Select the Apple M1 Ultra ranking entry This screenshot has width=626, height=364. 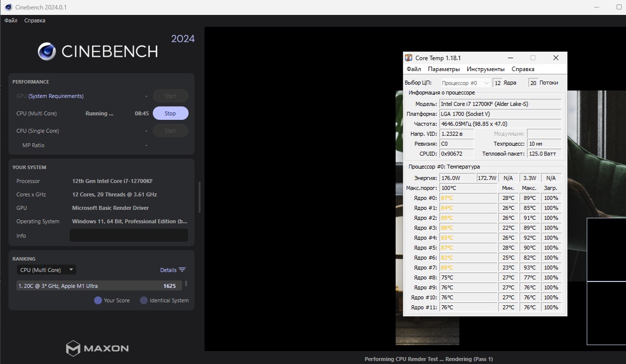coord(99,286)
